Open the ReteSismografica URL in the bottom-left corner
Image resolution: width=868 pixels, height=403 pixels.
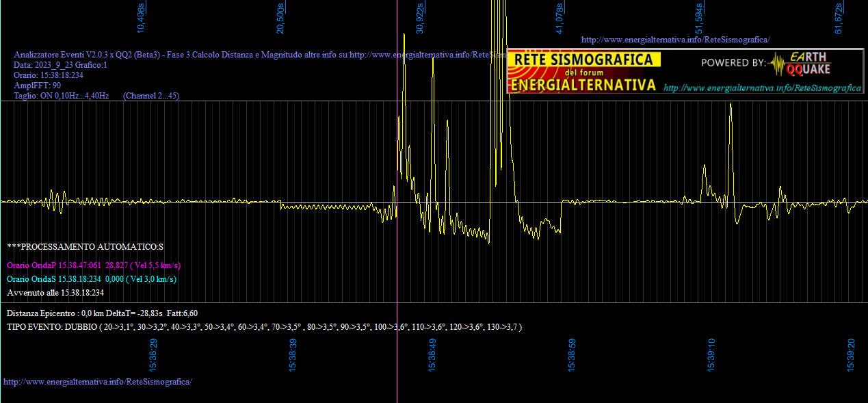pyautogui.click(x=98, y=381)
